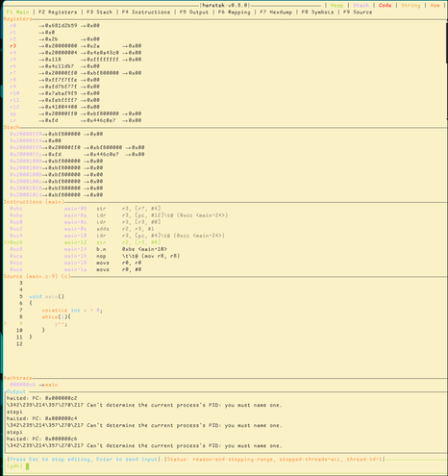The height and width of the screenshot is (476, 448).
Task: Click the movs r0, #0 instruction
Action: click(x=118, y=269)
